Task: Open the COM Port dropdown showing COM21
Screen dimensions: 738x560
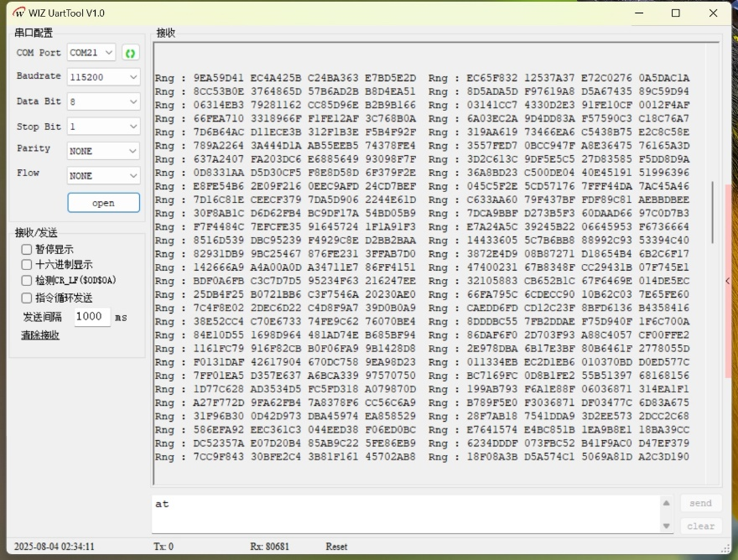Action: click(x=91, y=53)
